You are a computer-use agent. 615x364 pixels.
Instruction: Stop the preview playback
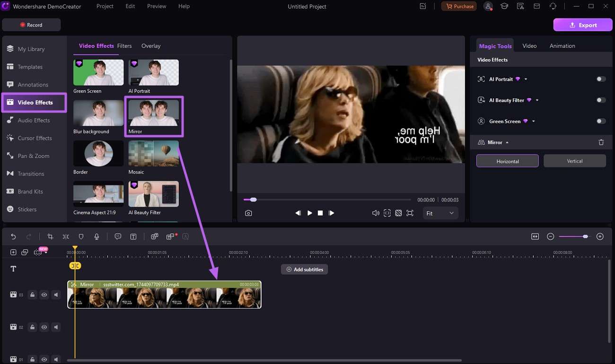point(320,213)
